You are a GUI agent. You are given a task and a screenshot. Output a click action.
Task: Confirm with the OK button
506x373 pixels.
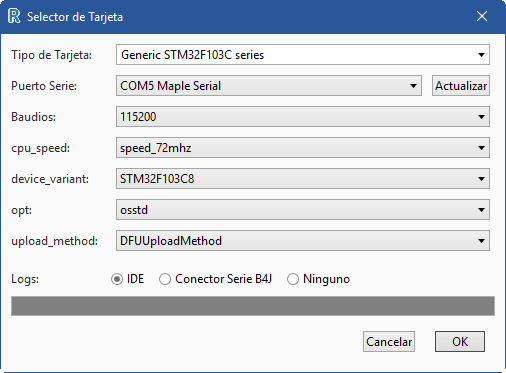pos(460,341)
